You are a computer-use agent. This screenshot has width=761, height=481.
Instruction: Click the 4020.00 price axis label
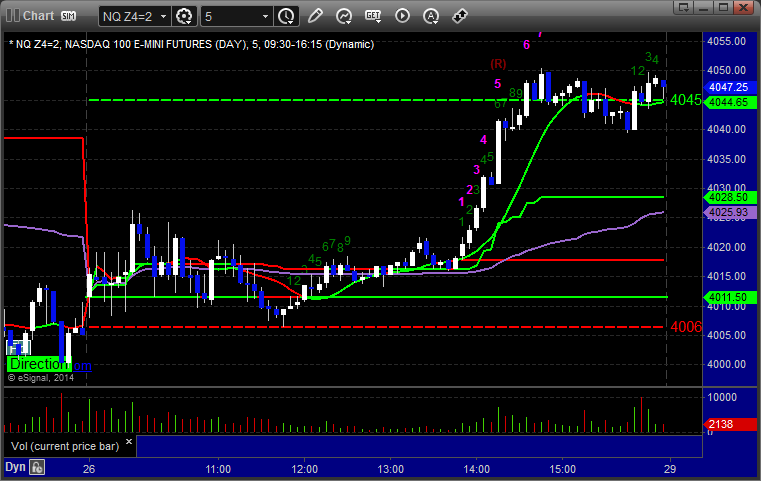click(727, 248)
